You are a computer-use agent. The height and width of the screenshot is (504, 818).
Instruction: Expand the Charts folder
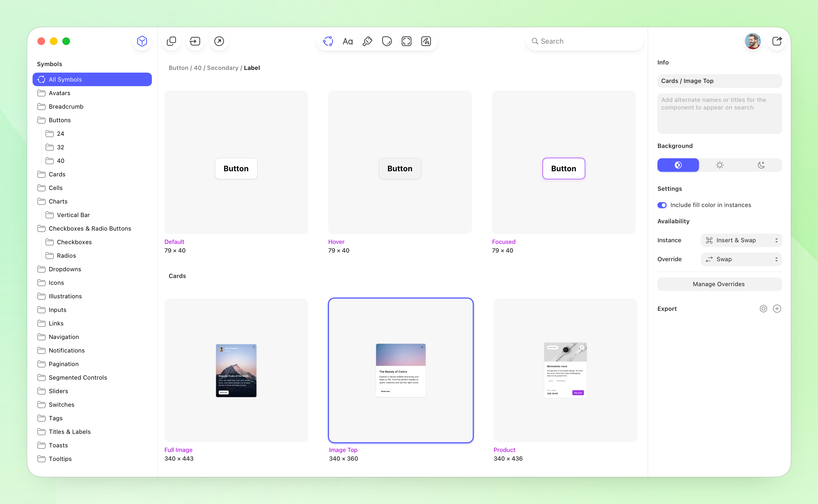tap(92, 201)
